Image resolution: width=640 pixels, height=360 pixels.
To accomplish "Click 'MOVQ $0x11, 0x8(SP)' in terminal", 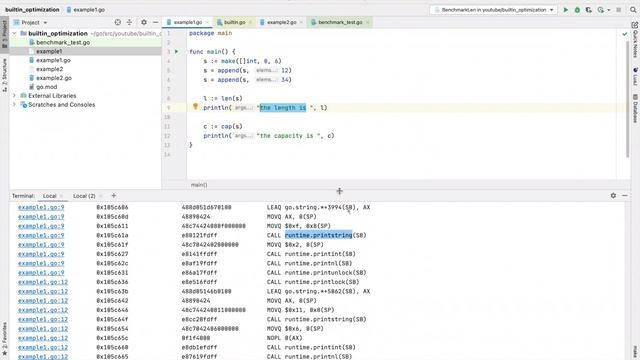I will (x=300, y=310).
